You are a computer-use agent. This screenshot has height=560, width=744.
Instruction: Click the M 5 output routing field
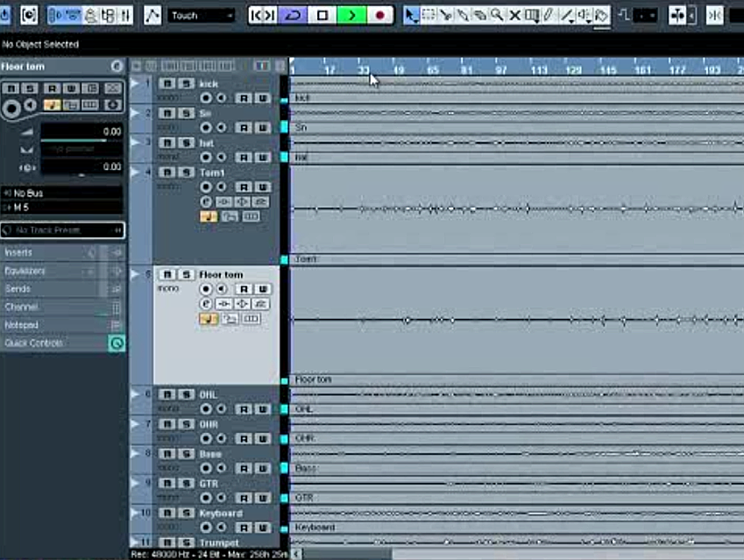click(62, 207)
